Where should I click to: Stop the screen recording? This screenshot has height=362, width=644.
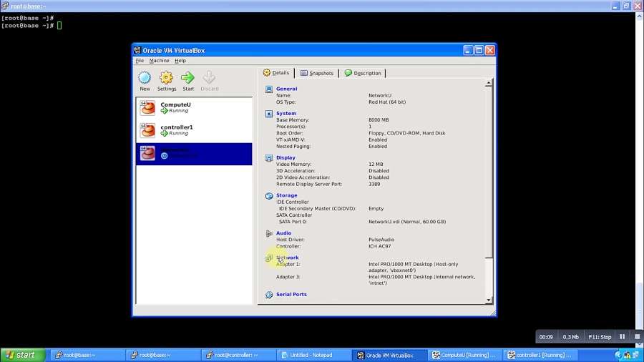tap(637, 336)
